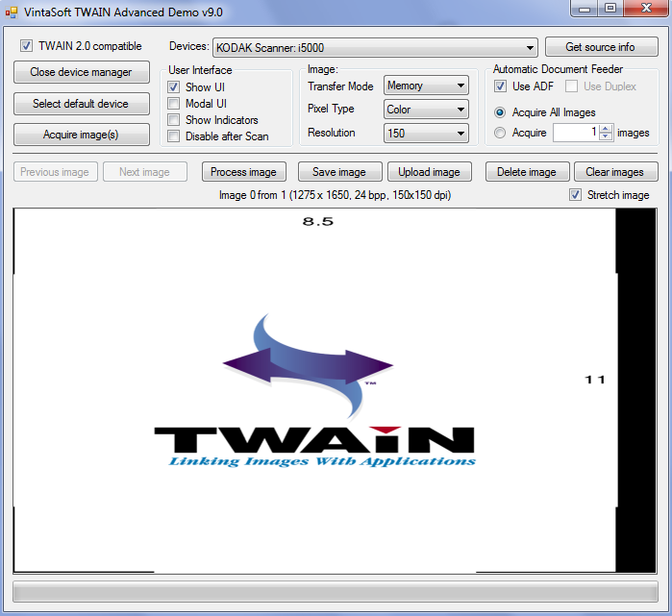Screen dimensions: 672x616
Task: Close the VintaSoft TWAIN demo window
Action: (x=646, y=9)
